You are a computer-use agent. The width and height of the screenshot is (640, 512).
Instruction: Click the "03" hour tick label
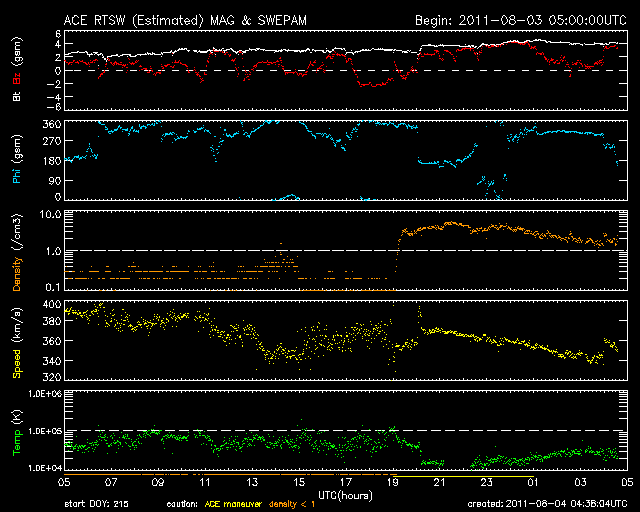[580, 482]
